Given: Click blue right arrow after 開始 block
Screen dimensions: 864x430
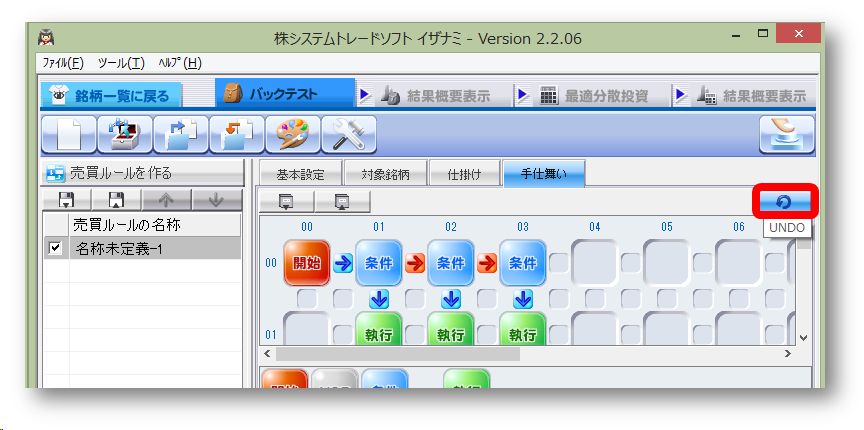Looking at the screenshot, I should pyautogui.click(x=343, y=263).
